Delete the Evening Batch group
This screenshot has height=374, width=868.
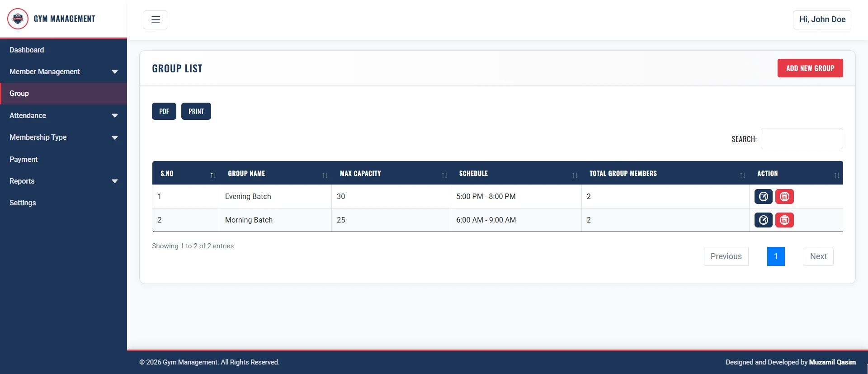(785, 197)
